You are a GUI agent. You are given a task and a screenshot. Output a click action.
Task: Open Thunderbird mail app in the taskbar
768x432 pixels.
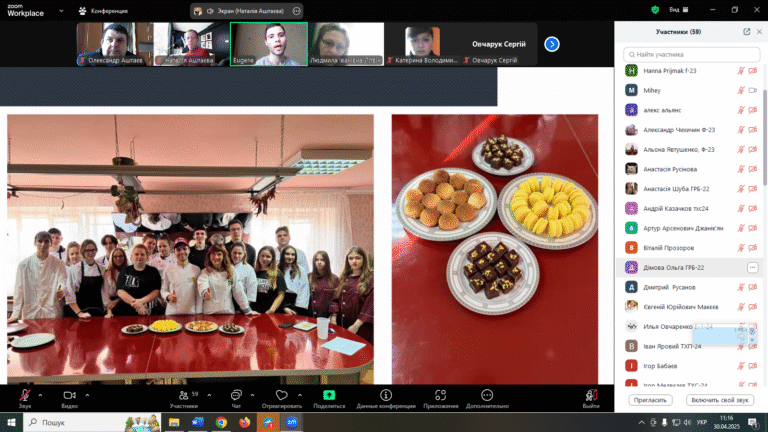click(x=268, y=422)
